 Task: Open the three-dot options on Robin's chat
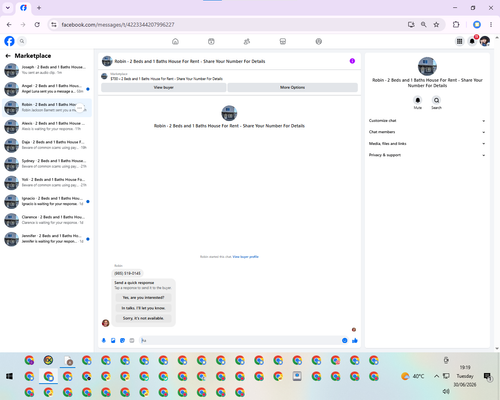80,108
